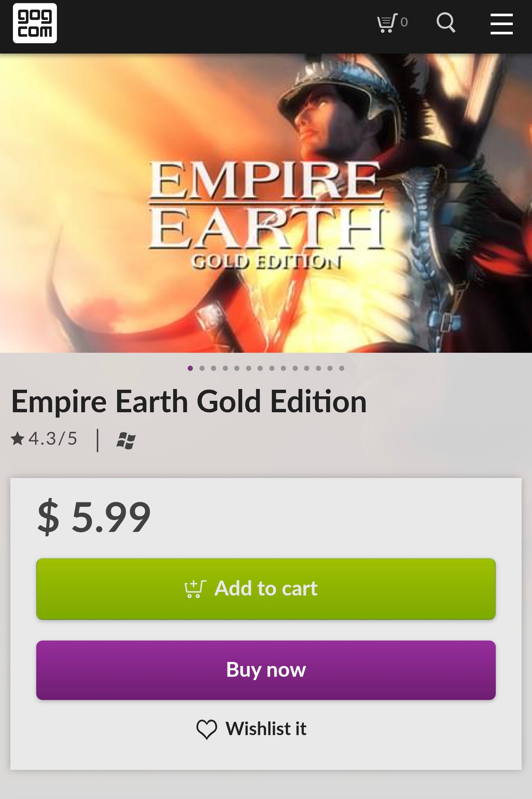Click the 4.3/5 star rating
532x799 pixels.
[x=44, y=439]
